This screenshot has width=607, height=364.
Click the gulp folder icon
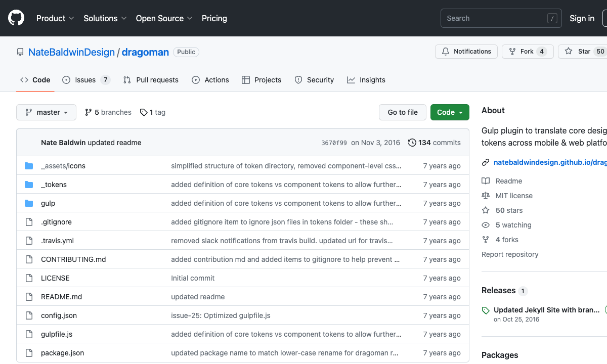coord(29,203)
